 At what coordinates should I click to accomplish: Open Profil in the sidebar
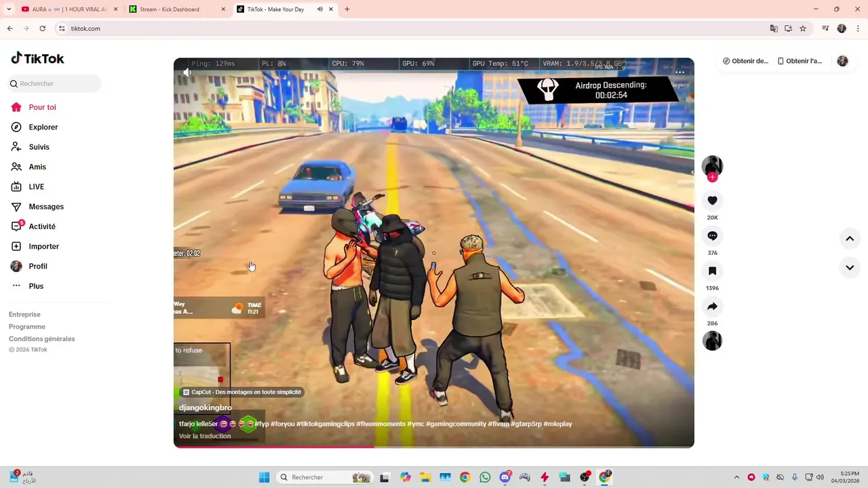click(38, 266)
